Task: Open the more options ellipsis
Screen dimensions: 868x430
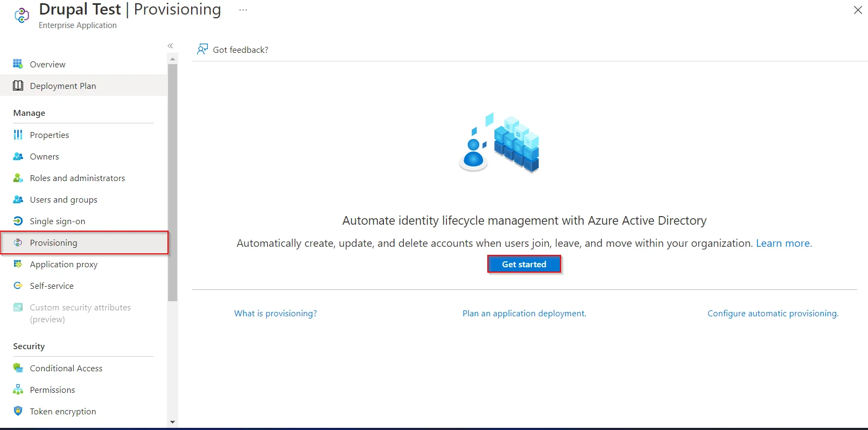Action: point(243,10)
